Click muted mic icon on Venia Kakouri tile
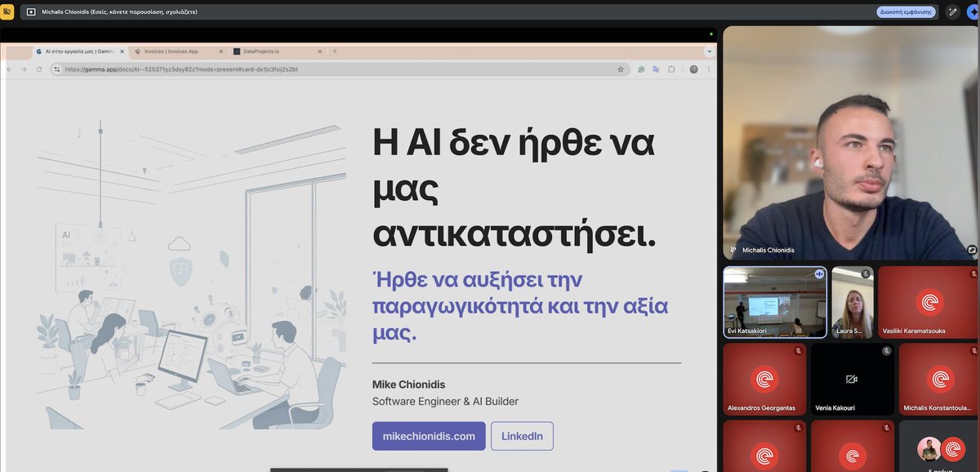This screenshot has width=980, height=472. point(886,351)
